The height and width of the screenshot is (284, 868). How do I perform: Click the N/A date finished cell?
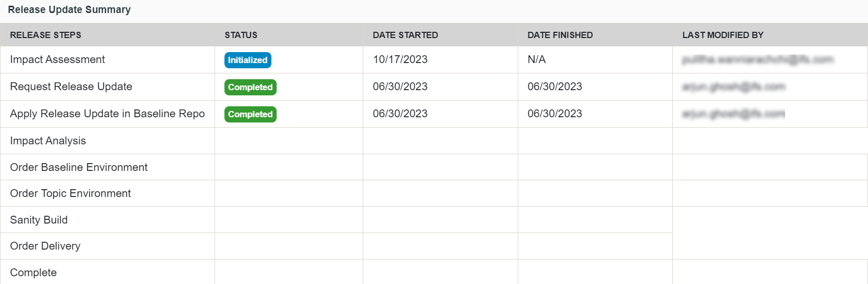click(x=537, y=59)
